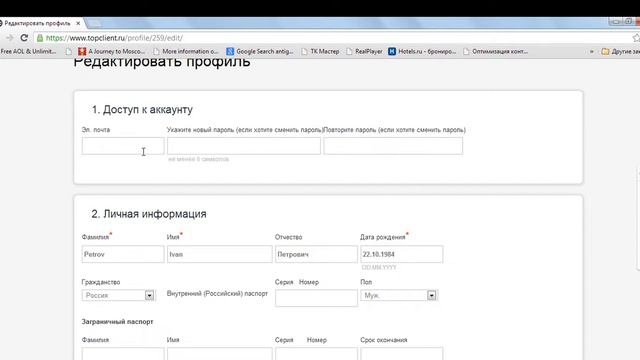Screen dimensions: 640x360
Task: Open Google Search antig... bookmark
Action: click(260, 51)
